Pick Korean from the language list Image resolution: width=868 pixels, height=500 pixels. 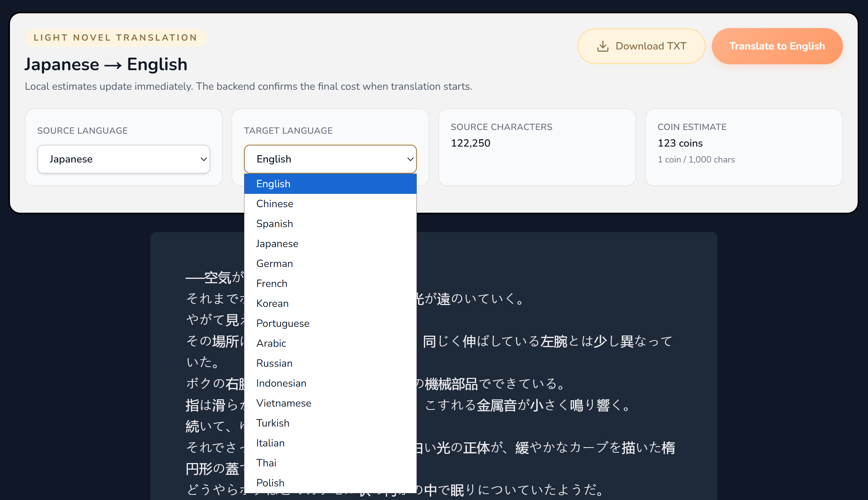tap(330, 304)
